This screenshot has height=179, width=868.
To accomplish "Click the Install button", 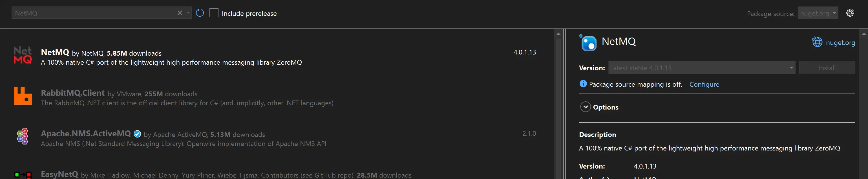I will tap(827, 68).
